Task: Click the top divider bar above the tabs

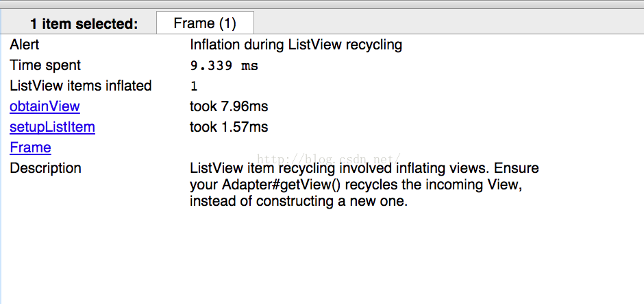Action: [x=322, y=4]
